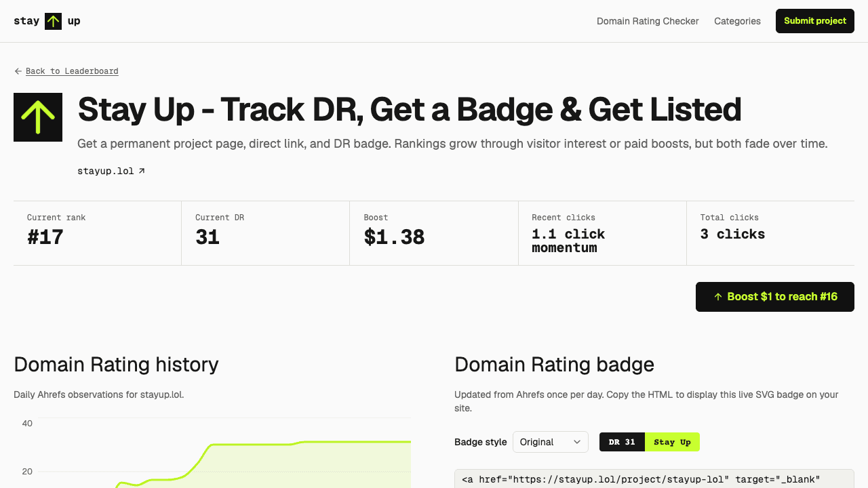
Task: Click the Submit project button
Action: coord(815,21)
